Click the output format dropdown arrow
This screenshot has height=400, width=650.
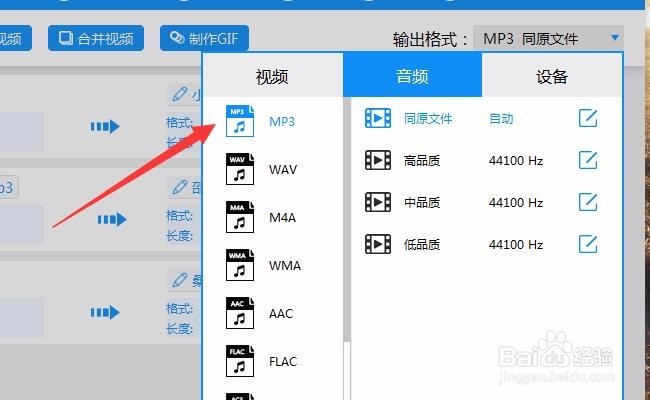tap(615, 38)
